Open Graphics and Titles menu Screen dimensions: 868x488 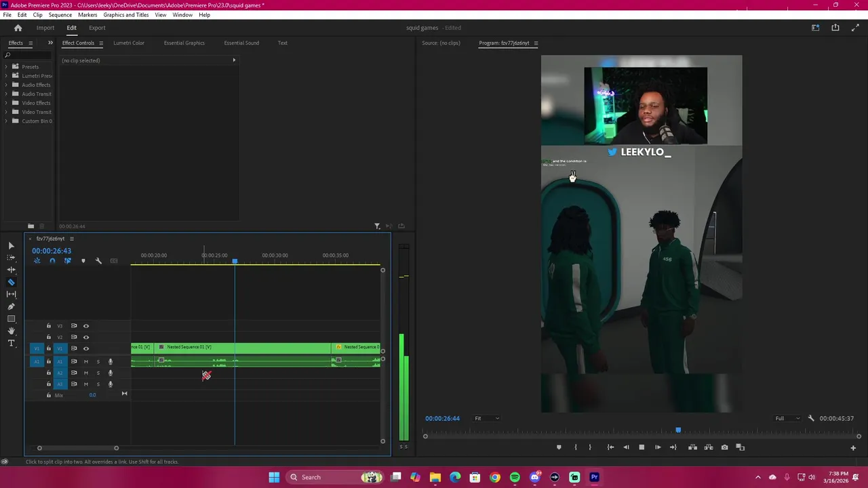pos(126,15)
